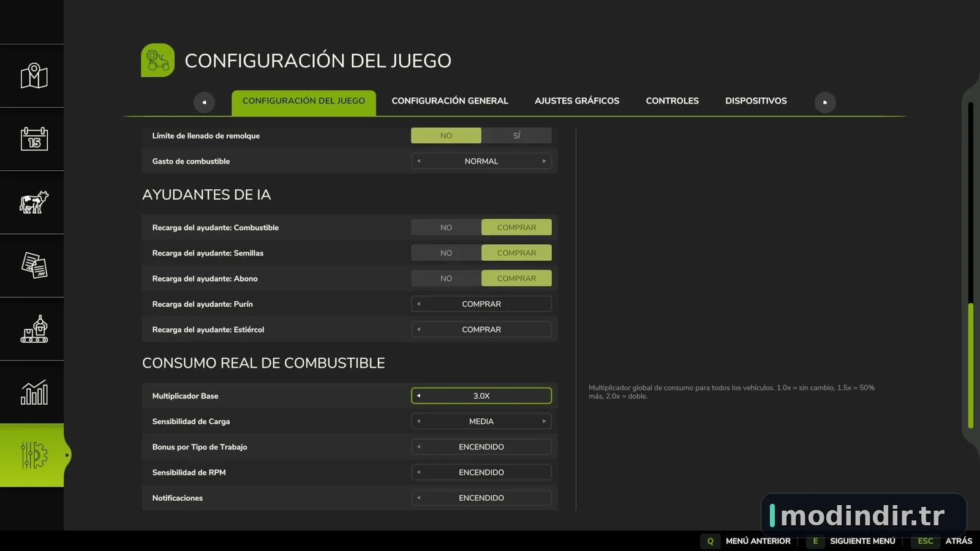Click the Q key hint icon
Screen dimensions: 980x551
(710, 541)
